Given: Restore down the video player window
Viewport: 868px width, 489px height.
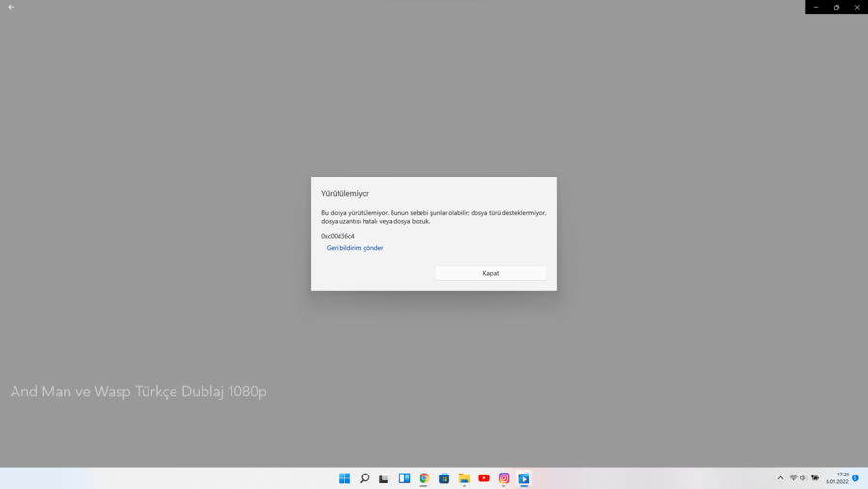Looking at the screenshot, I should (x=836, y=7).
